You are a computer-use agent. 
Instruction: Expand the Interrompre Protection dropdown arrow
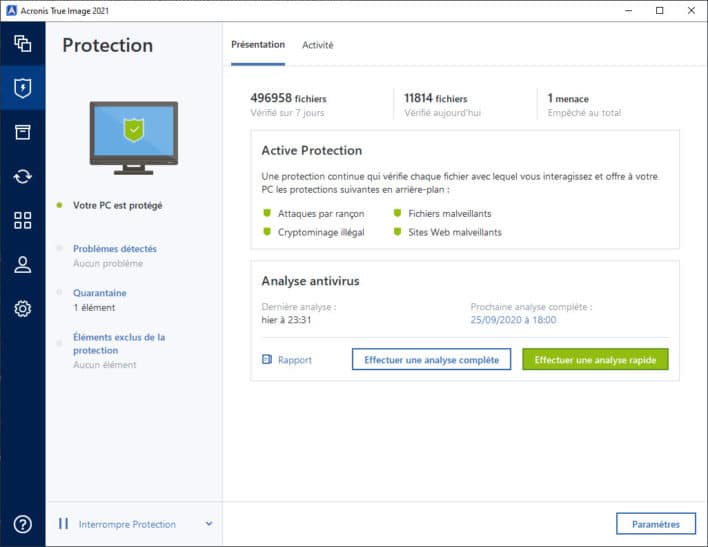[x=209, y=524]
